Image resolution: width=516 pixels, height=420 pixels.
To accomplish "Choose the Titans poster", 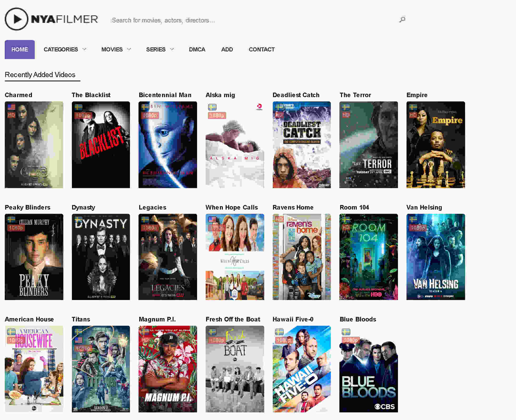I will (101, 369).
